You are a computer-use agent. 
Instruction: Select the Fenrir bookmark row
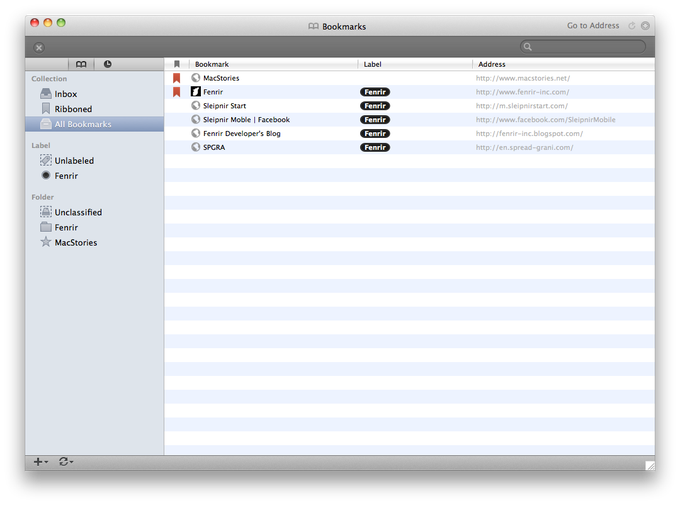(409, 92)
